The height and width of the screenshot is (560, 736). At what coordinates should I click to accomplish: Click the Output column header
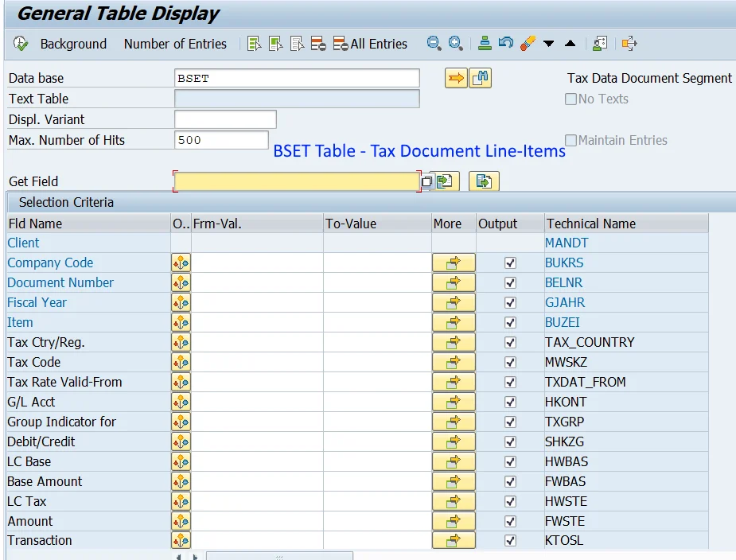pos(510,224)
